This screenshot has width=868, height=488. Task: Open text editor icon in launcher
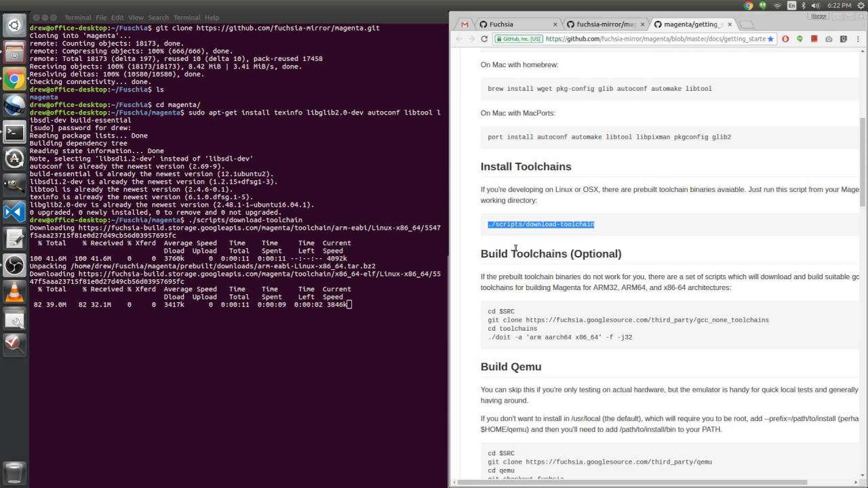pyautogui.click(x=14, y=238)
